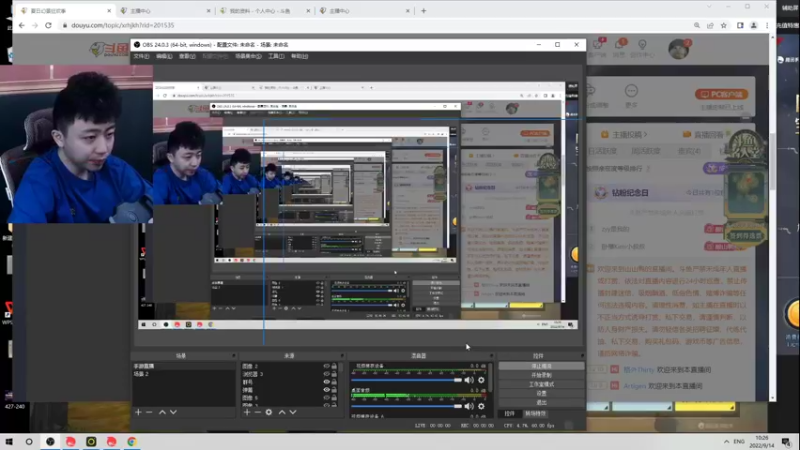Open Chrome from the Windows taskbar
The height and width of the screenshot is (450, 800).
click(132, 441)
